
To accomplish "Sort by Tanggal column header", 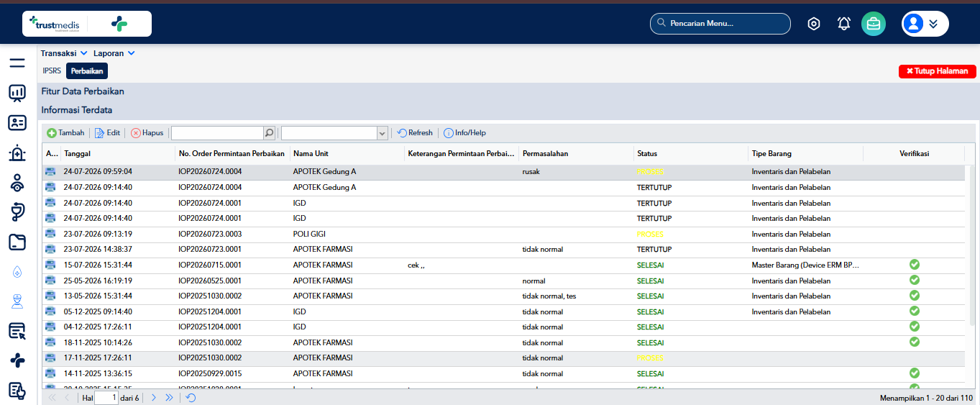I will 118,153.
